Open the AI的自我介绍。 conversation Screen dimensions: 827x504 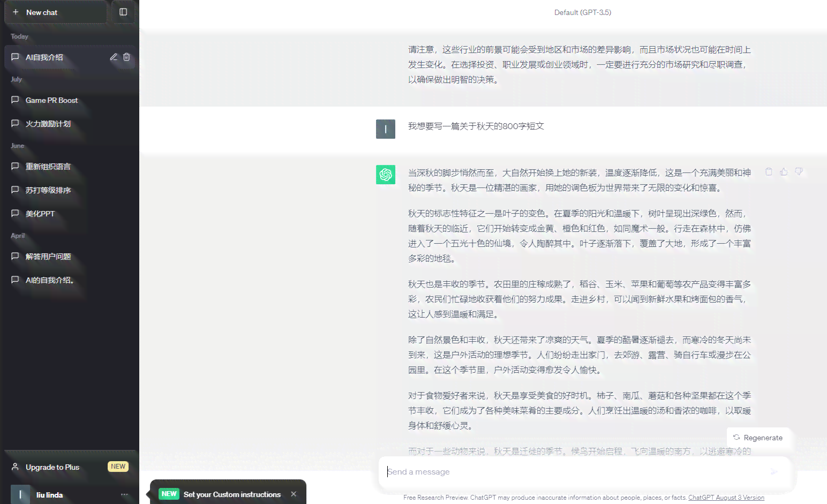click(70, 280)
